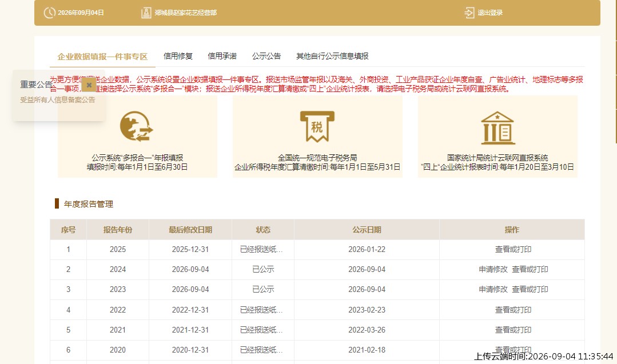Open 国家统计局统计云联网直报系统 link
Viewport: 617px width, 364px height.
coord(497,158)
